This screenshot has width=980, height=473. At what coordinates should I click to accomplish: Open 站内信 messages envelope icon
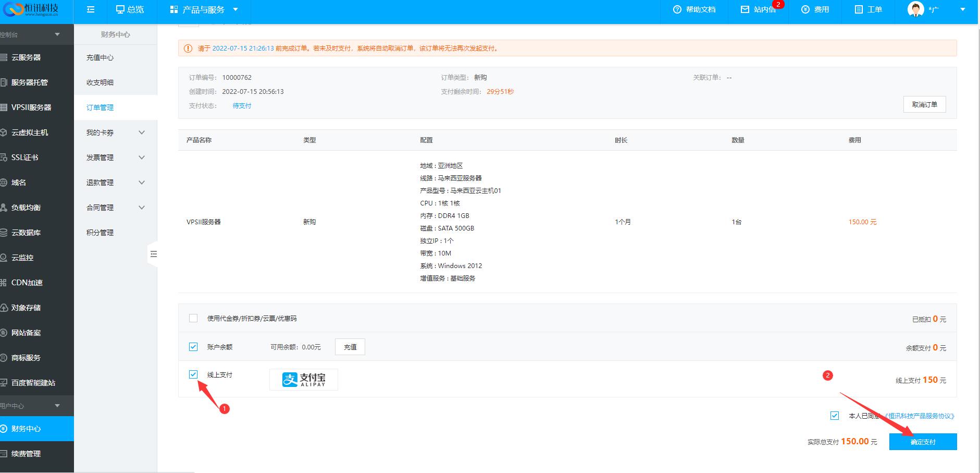[745, 9]
